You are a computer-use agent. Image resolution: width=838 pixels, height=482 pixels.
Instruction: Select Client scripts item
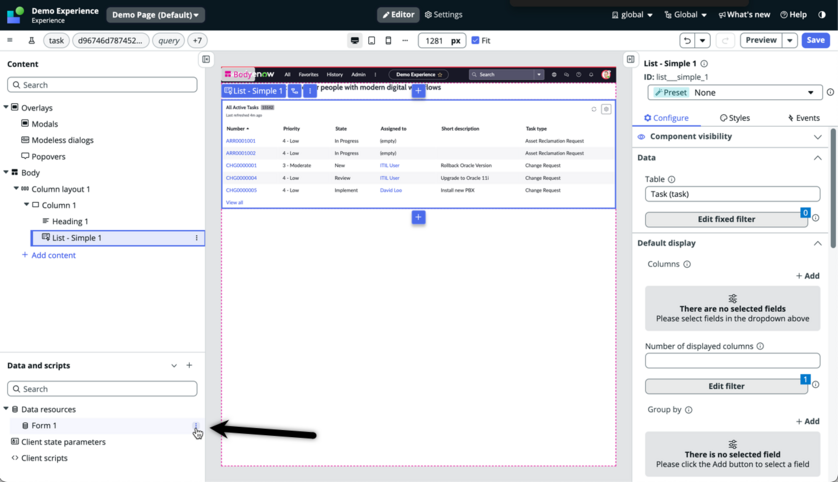(44, 458)
